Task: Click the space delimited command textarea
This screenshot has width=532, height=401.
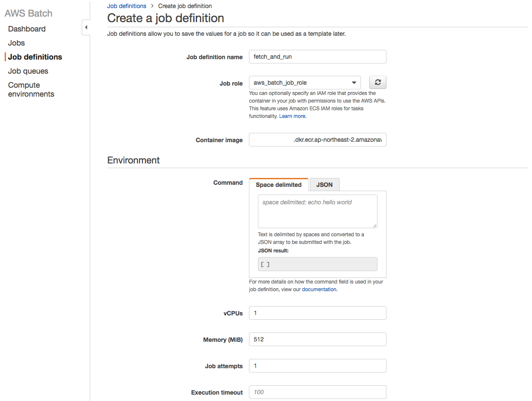Action: 317,211
